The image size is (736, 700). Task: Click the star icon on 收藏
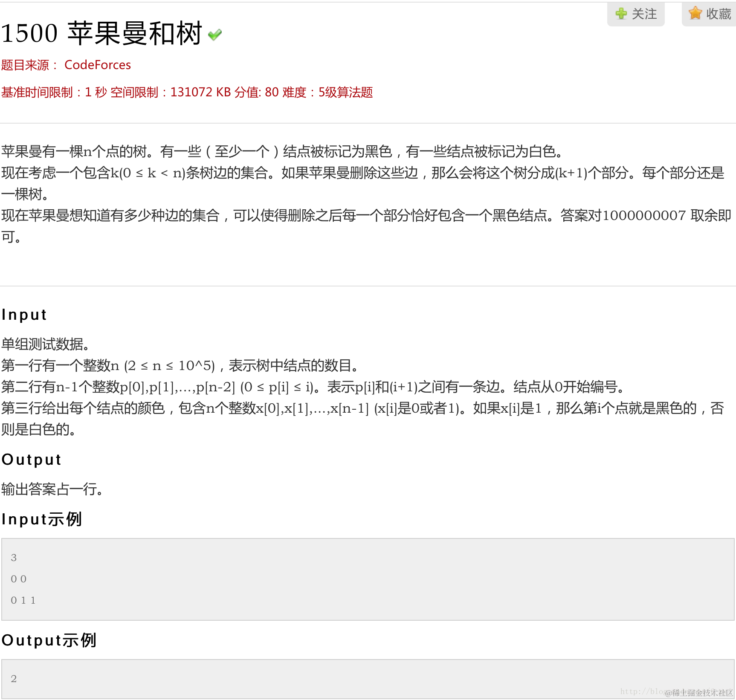pos(695,13)
